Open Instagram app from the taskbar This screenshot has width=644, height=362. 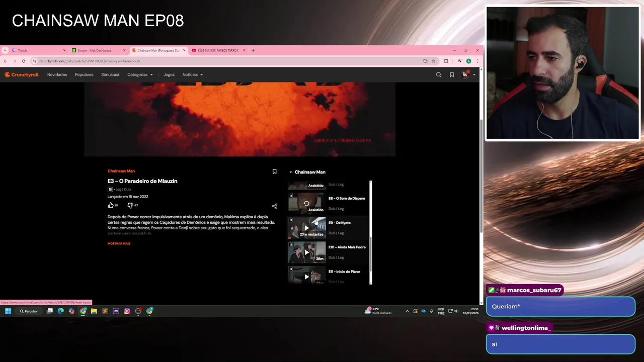point(127,311)
